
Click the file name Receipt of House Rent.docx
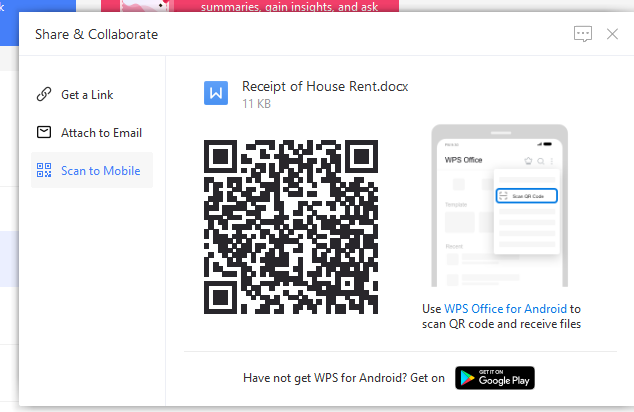325,87
